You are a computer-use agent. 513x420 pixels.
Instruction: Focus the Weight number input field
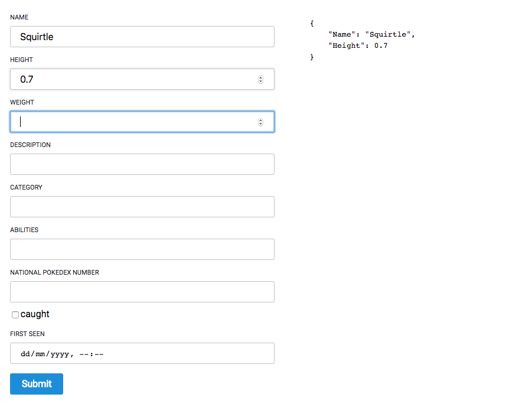click(x=142, y=122)
